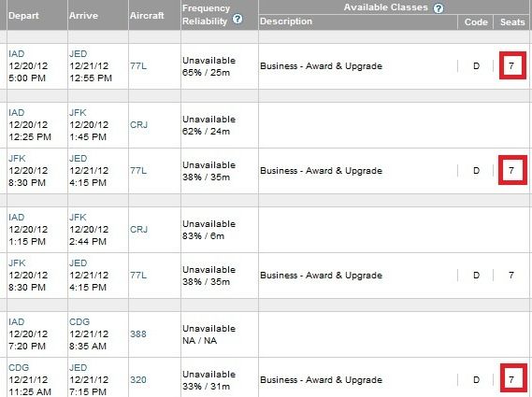Click JED arrival link at 12:55 PM
The image size is (532, 397).
(x=78, y=53)
